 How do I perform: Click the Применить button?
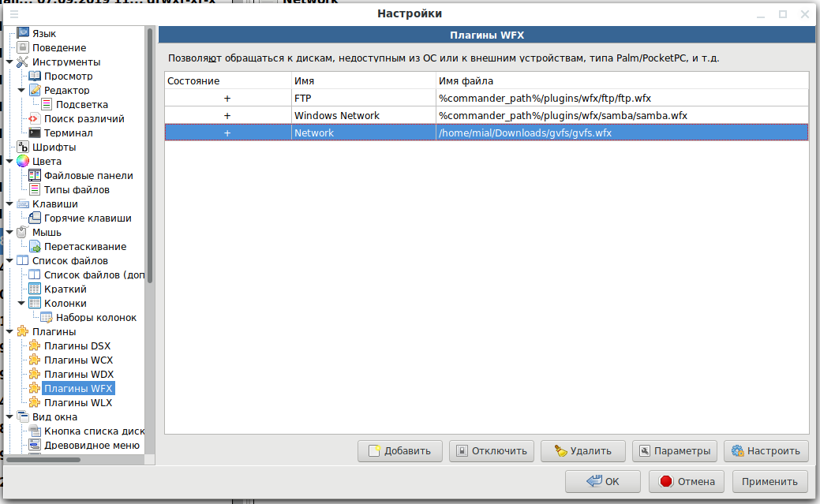pyautogui.click(x=769, y=481)
